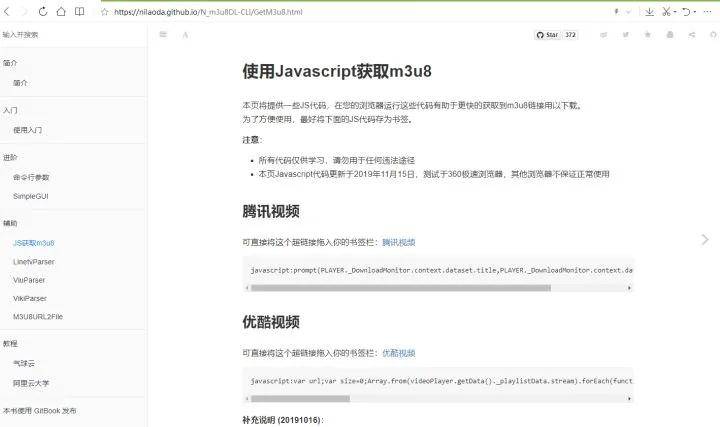Click right arrow of Tencent code scrollbar
Image resolution: width=720 pixels, height=427 pixels.
click(629, 288)
